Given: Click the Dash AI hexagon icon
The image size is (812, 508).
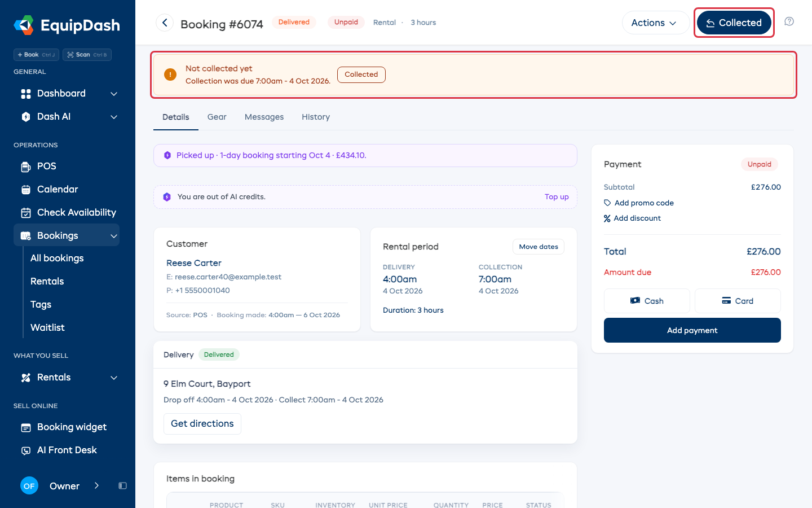Looking at the screenshot, I should click(26, 117).
